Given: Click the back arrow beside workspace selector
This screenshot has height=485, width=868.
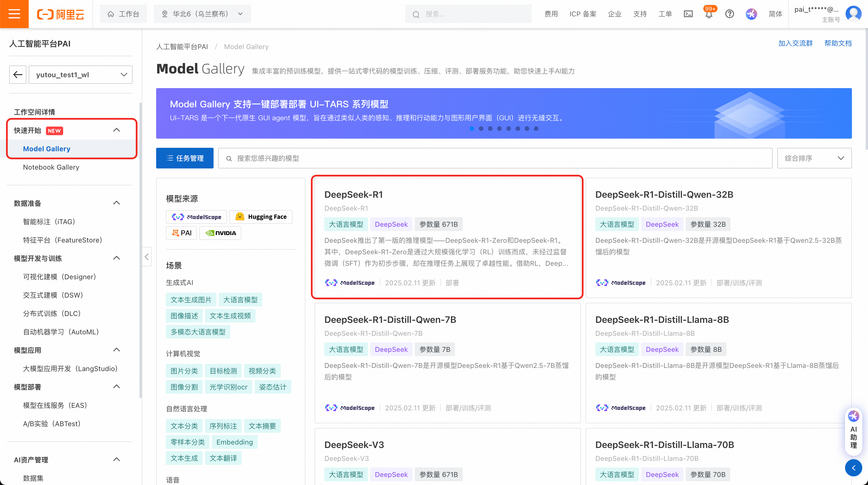Looking at the screenshot, I should 18,74.
